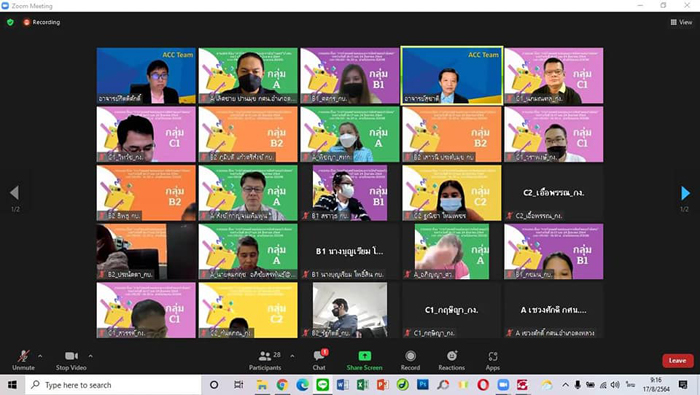Image resolution: width=700 pixels, height=395 pixels.
Task: Open the Reactions menu
Action: [x=451, y=361]
